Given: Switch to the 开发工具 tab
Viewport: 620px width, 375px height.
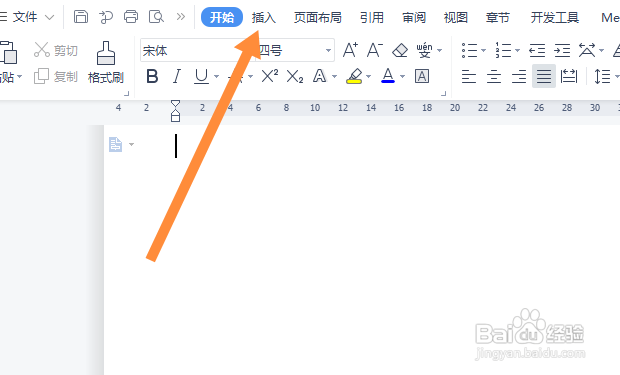Looking at the screenshot, I should click(x=555, y=17).
